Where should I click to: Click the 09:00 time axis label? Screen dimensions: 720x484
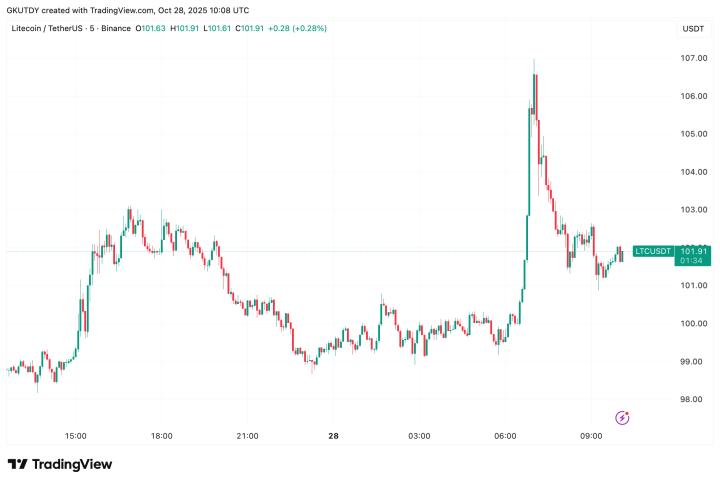pyautogui.click(x=592, y=436)
